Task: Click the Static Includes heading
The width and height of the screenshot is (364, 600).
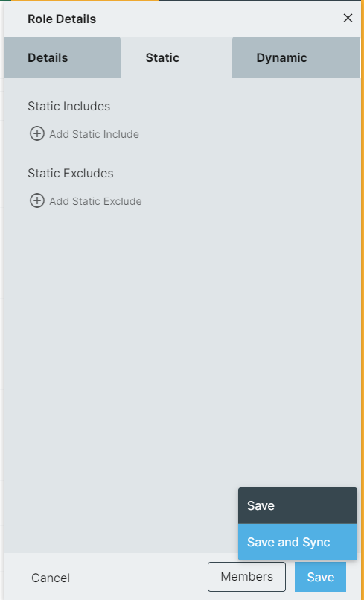Action: coord(68,106)
